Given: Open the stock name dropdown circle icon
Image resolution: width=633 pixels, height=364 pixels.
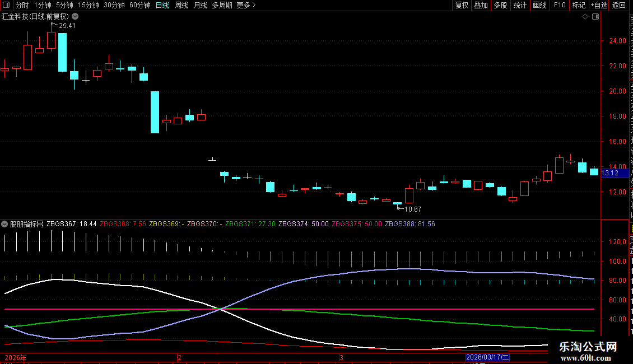Looking at the screenshot, I should click(75, 17).
